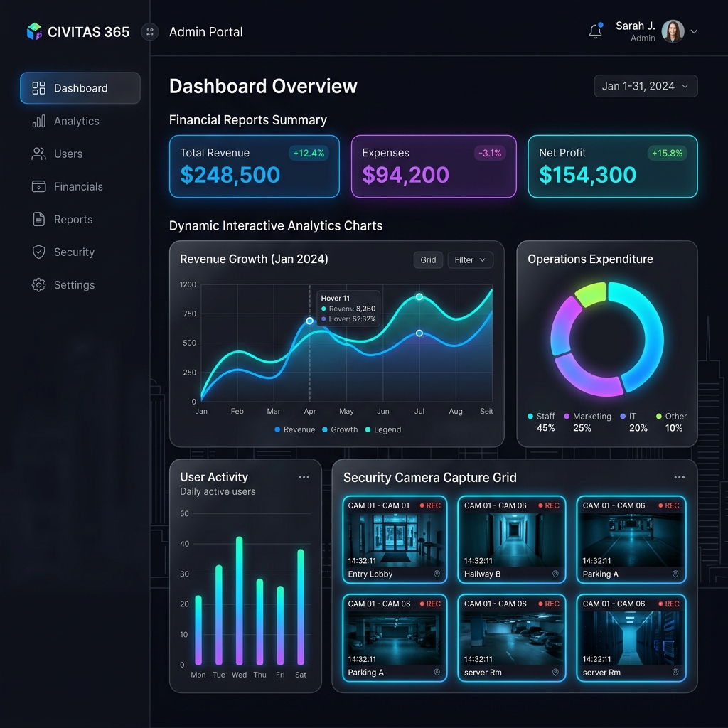Click location pin on Entry Lobby camera
Screen dimensions: 728x728
[437, 574]
